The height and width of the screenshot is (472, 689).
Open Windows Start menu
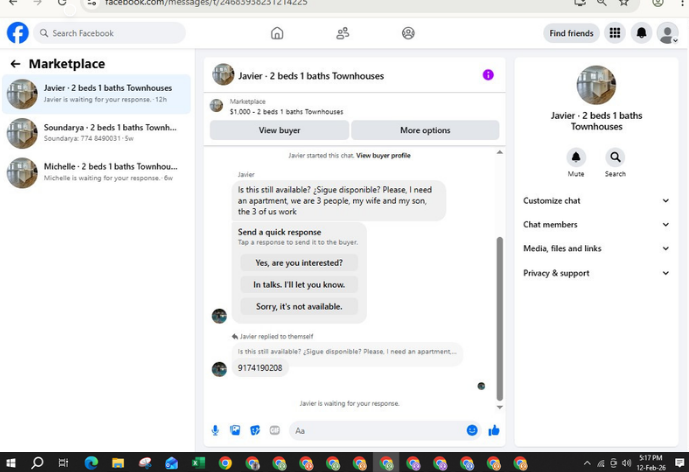click(x=11, y=463)
